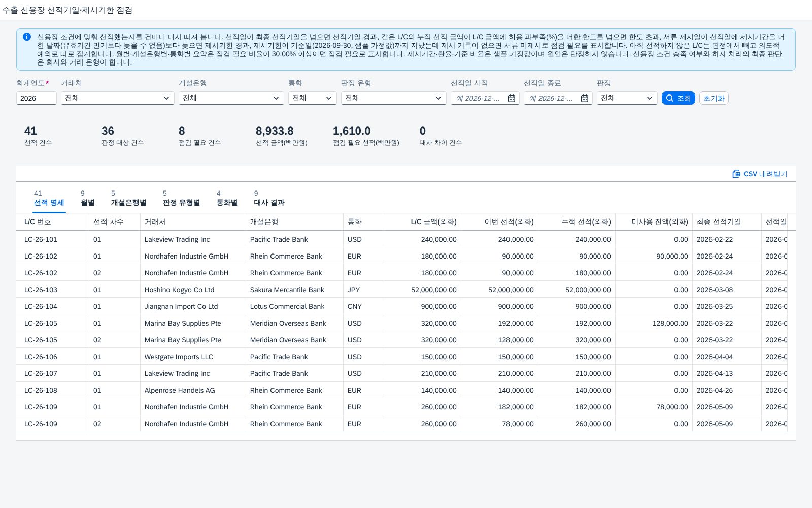Click the 점검 필요 건수 KPI tile

pyautogui.click(x=199, y=136)
